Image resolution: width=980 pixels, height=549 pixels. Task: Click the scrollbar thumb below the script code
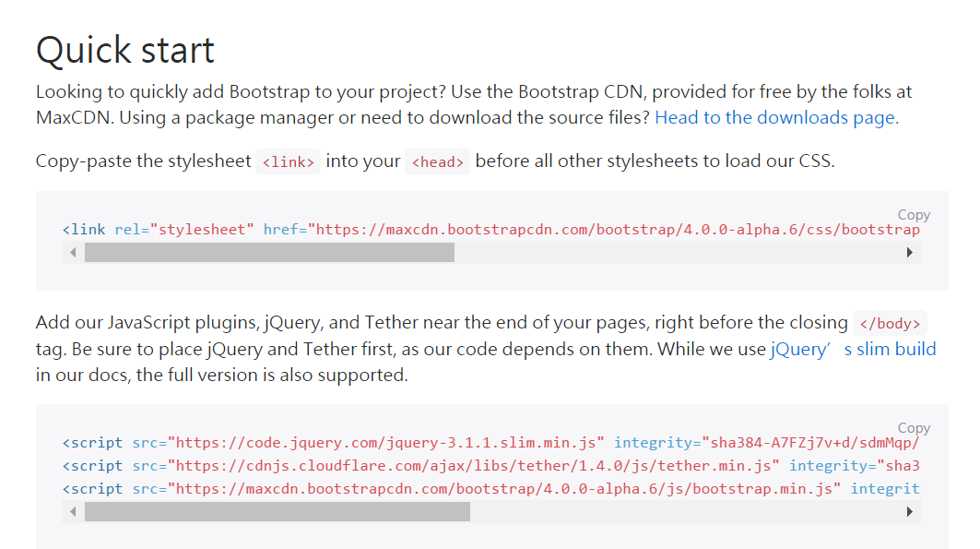coord(277,509)
